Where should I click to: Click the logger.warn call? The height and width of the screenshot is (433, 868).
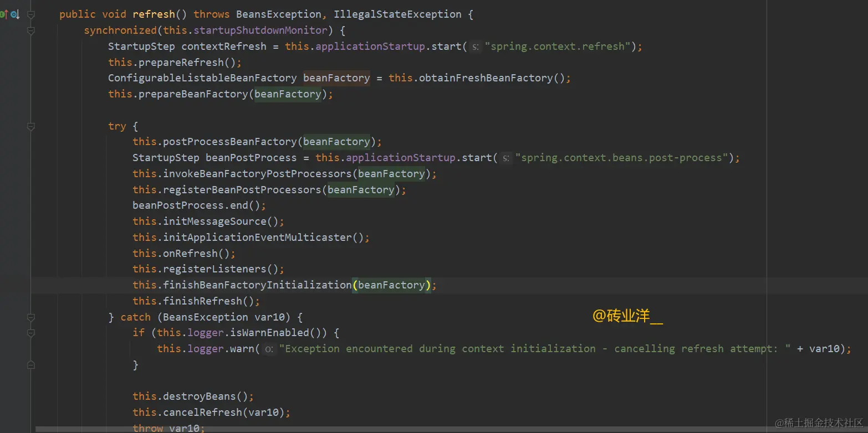coord(221,349)
